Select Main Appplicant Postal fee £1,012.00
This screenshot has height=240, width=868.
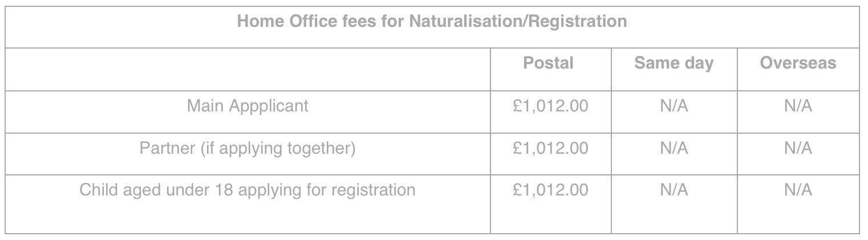(550, 106)
